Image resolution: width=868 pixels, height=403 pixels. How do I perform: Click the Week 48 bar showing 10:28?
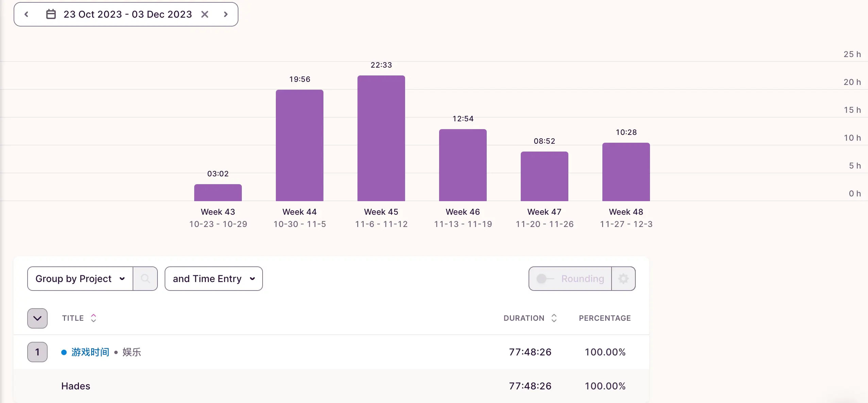pyautogui.click(x=626, y=172)
